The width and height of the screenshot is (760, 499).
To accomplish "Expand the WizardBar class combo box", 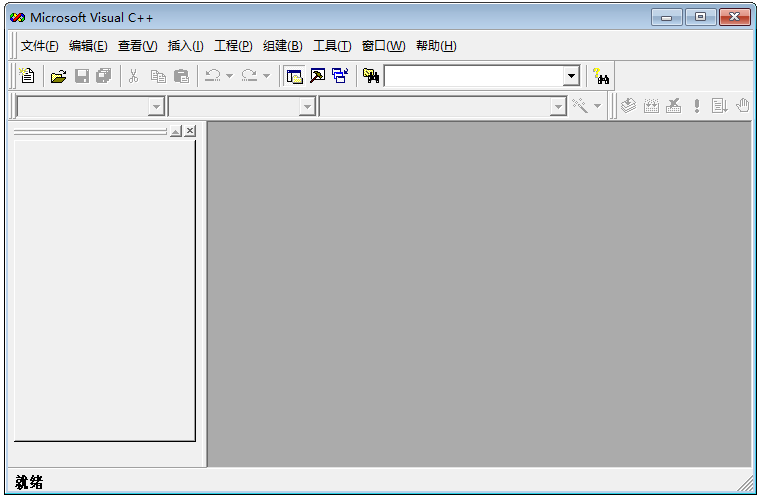I will [156, 107].
